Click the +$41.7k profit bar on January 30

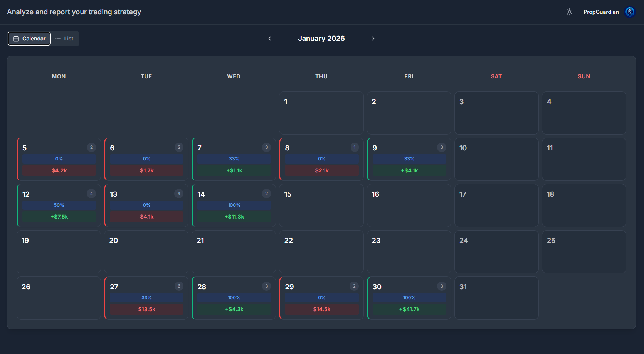(409, 309)
